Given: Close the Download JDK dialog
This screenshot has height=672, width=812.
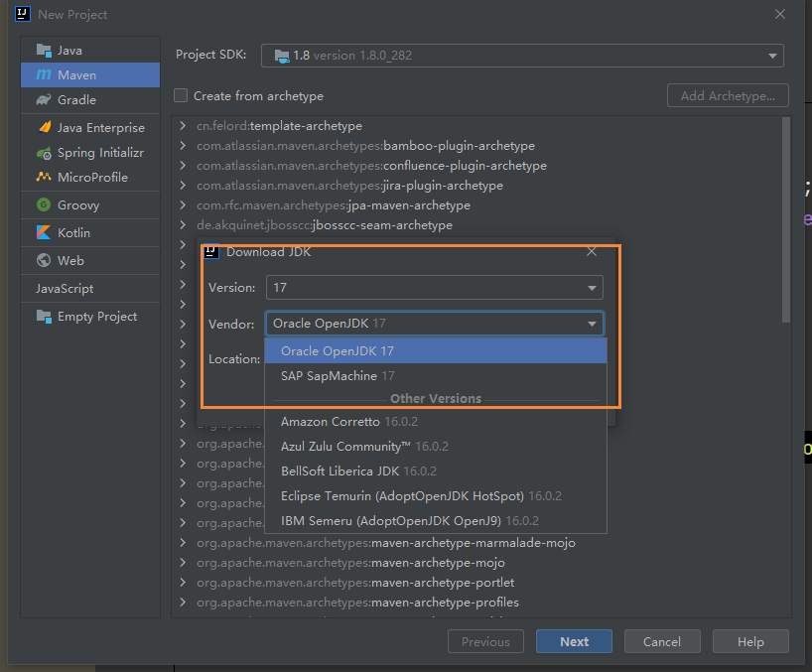Looking at the screenshot, I should click(592, 252).
